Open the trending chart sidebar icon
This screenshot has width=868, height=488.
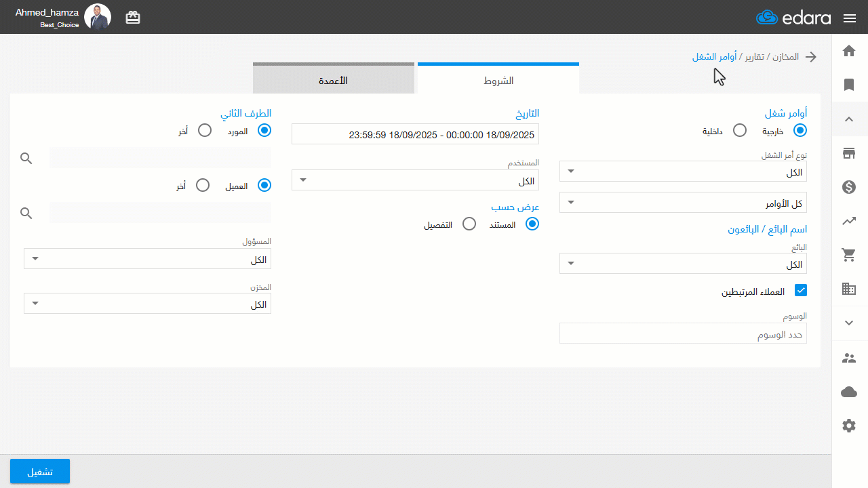(849, 221)
